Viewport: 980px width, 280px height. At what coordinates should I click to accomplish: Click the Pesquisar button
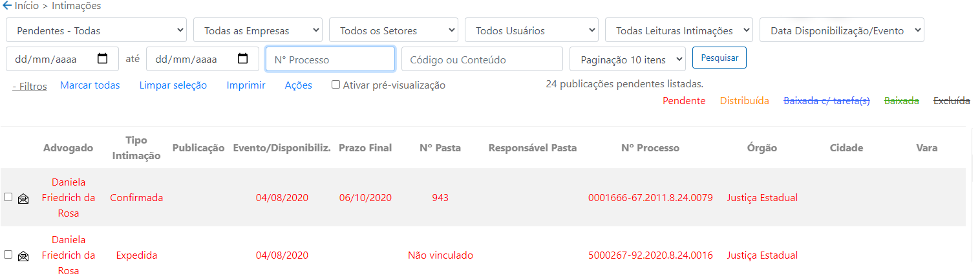pyautogui.click(x=719, y=57)
